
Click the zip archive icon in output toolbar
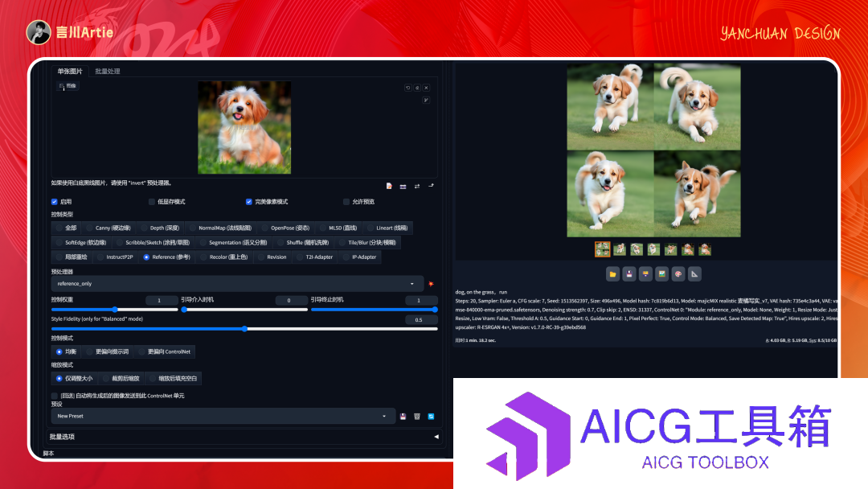(x=645, y=273)
